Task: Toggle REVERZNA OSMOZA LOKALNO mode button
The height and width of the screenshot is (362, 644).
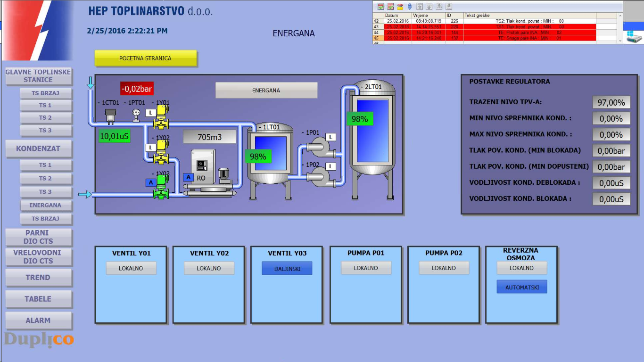Action: click(x=522, y=268)
